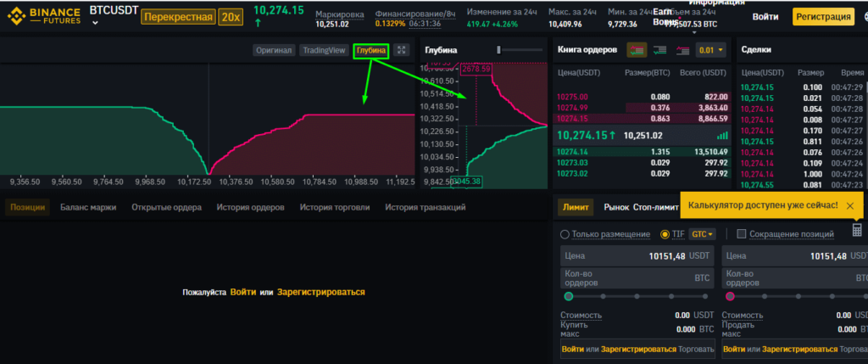Click the buy-side Кол-во ордеров field

(638, 278)
